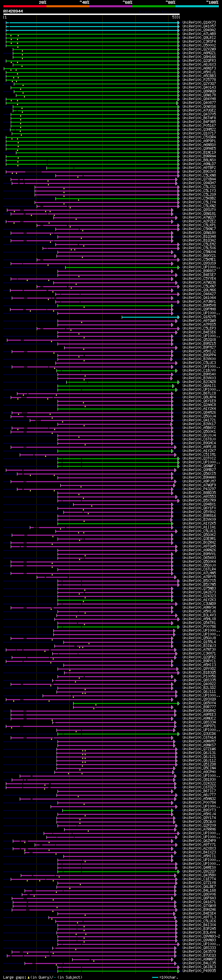This screenshot has width=222, height=980.
Task: Open hit UniRef100_Q949A2
Action: [199, 31]
